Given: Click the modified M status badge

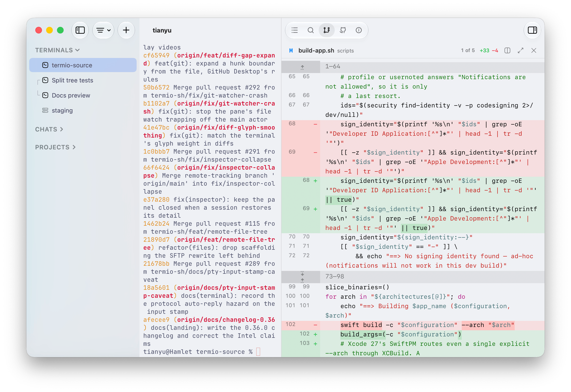Looking at the screenshot, I should click(291, 50).
